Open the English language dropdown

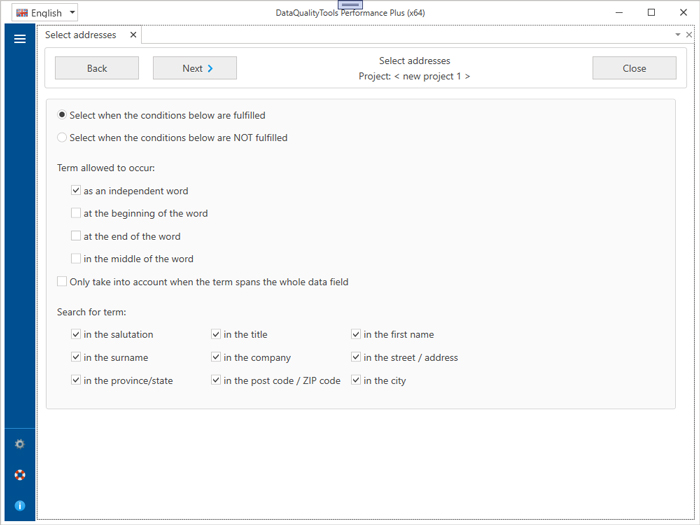coord(45,13)
